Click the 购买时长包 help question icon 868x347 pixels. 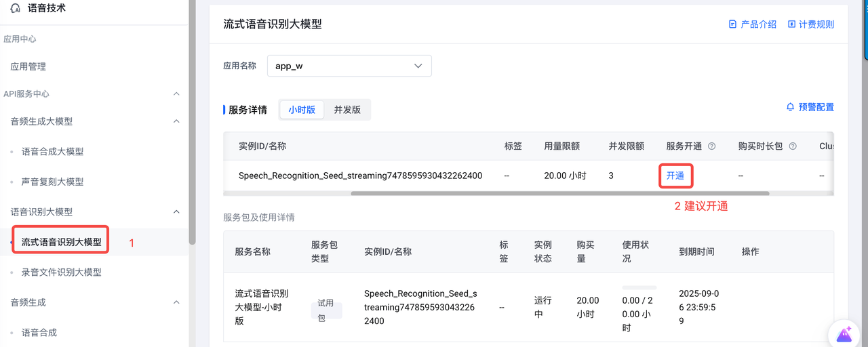793,146
